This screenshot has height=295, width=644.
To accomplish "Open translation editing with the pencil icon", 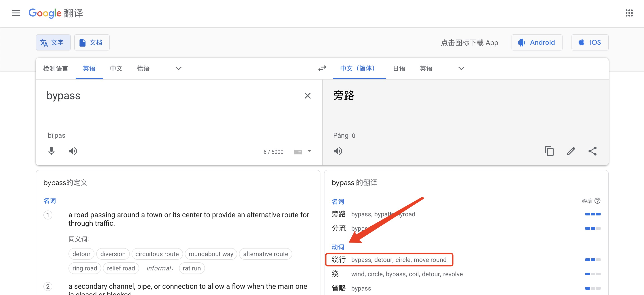I will click(x=571, y=151).
